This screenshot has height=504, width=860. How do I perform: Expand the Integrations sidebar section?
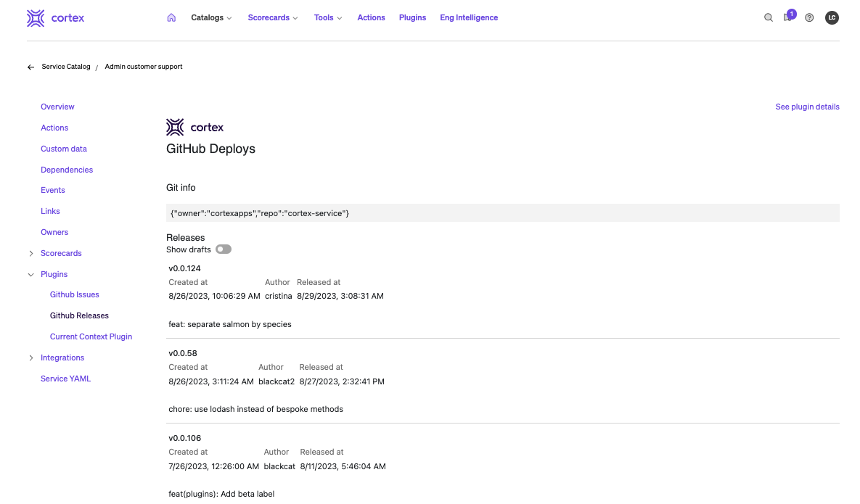[30, 358]
